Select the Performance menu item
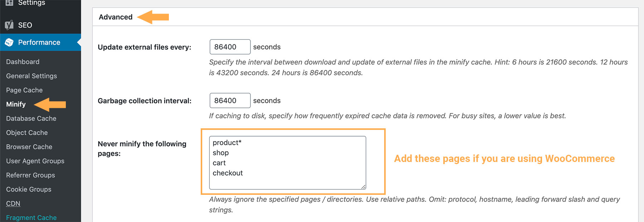The image size is (644, 222). click(x=39, y=42)
